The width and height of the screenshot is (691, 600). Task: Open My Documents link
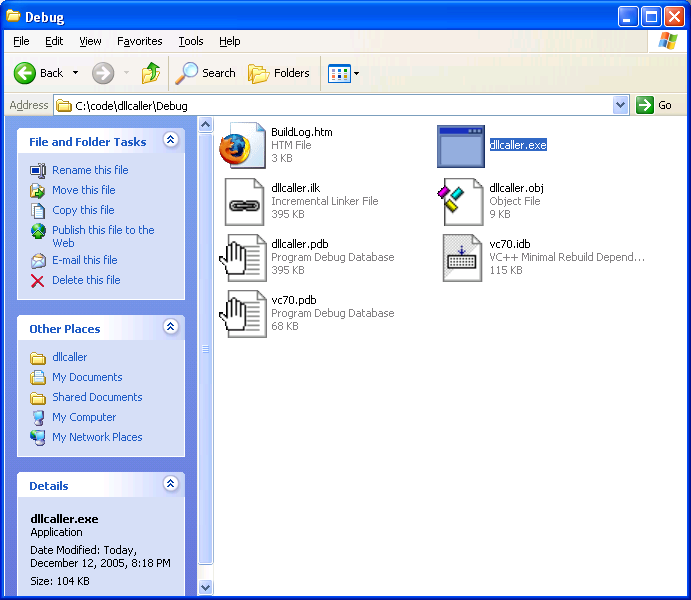pyautogui.click(x=87, y=377)
